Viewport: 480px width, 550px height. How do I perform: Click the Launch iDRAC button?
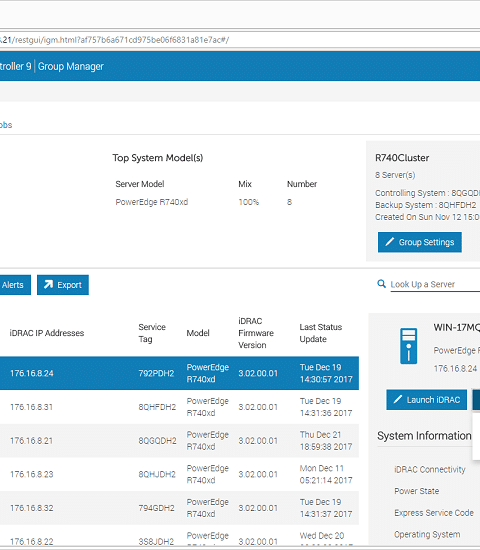(x=427, y=400)
